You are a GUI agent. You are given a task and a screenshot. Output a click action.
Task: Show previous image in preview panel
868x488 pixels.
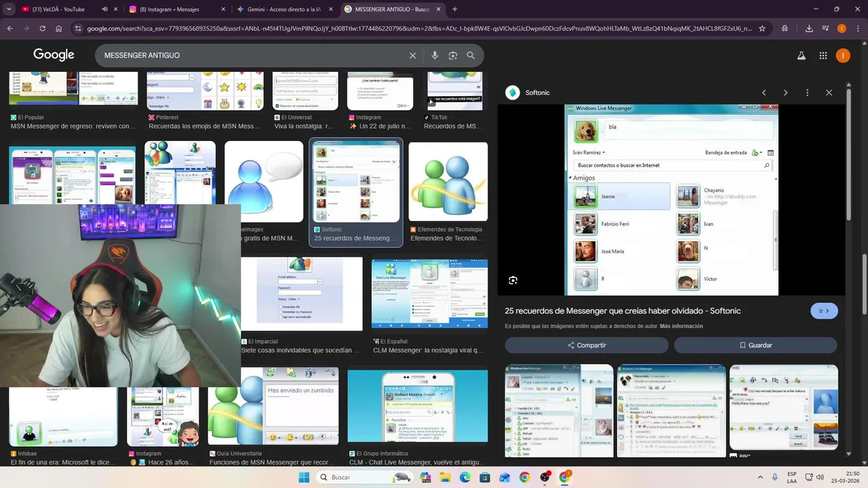pyautogui.click(x=764, y=93)
